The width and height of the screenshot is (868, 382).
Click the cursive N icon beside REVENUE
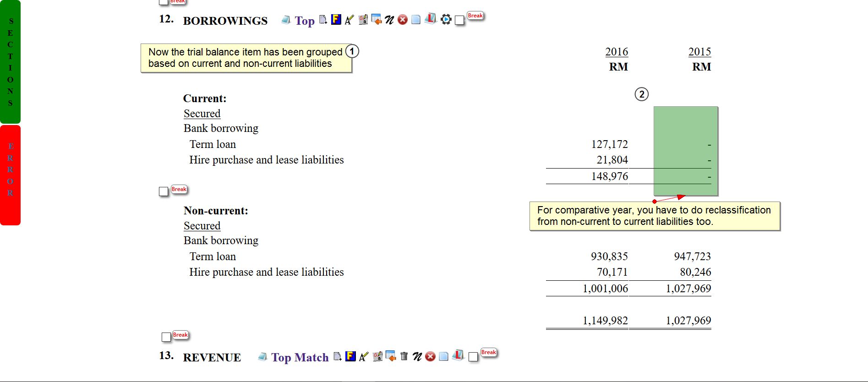pyautogui.click(x=417, y=356)
